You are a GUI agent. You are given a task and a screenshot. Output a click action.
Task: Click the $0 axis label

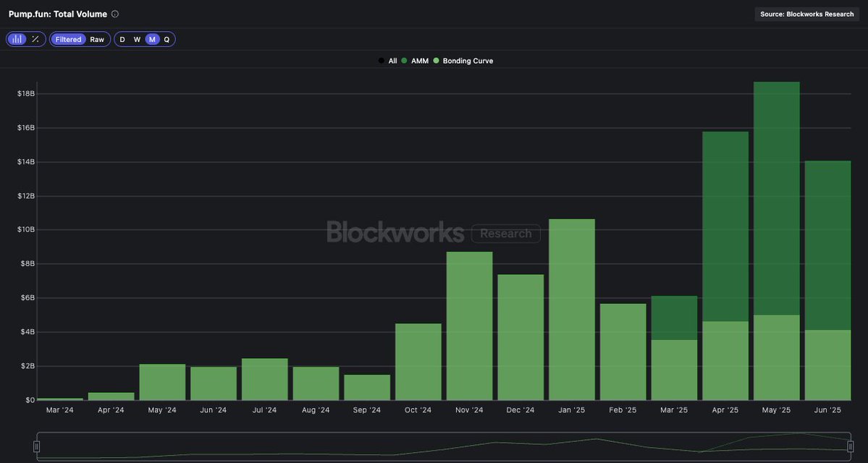coord(30,400)
